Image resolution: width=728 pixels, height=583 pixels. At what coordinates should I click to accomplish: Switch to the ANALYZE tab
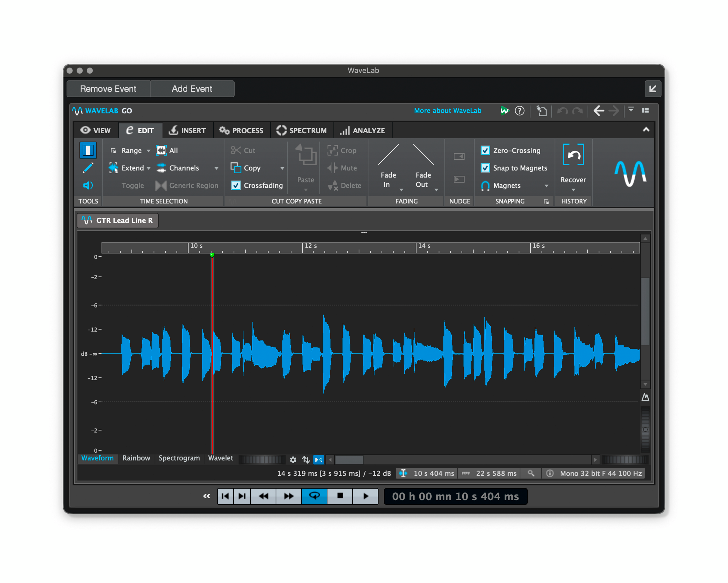click(x=363, y=131)
